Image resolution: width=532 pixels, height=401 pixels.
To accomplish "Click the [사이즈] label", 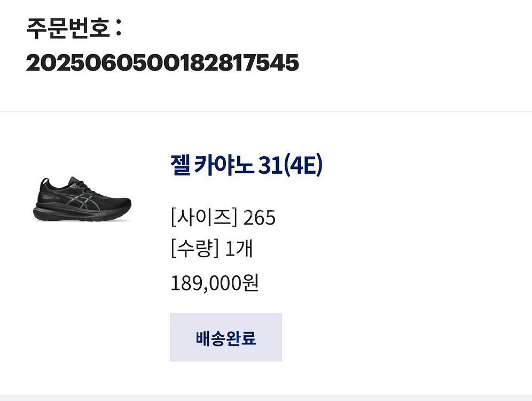I will point(204,218).
